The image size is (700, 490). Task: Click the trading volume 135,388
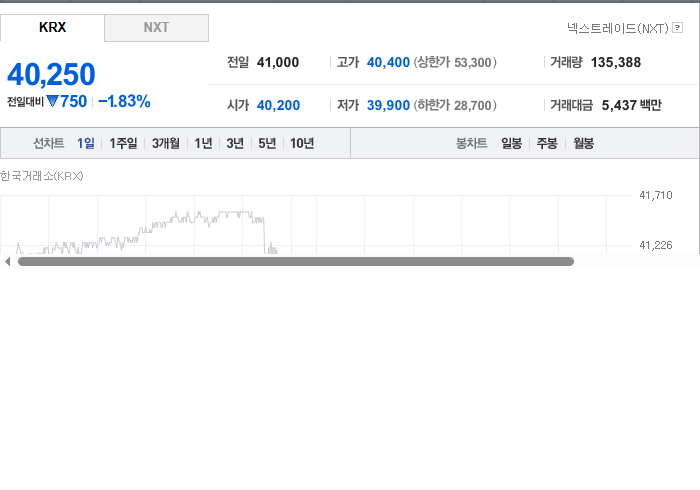(x=616, y=62)
